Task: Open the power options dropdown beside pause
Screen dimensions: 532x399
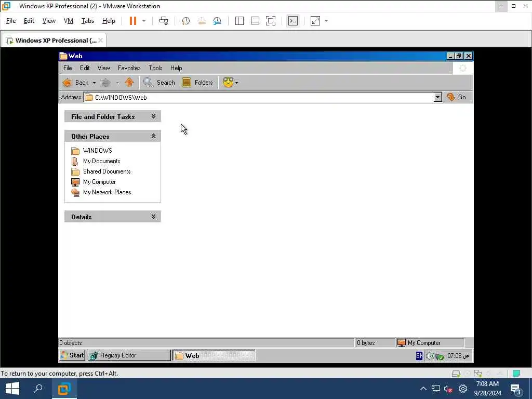Action: pos(144,21)
